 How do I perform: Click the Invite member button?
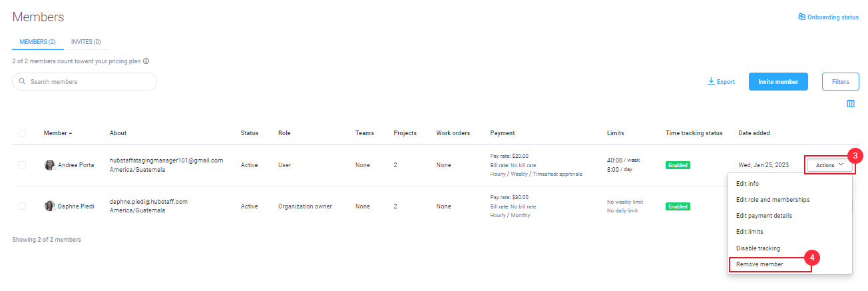tap(777, 82)
